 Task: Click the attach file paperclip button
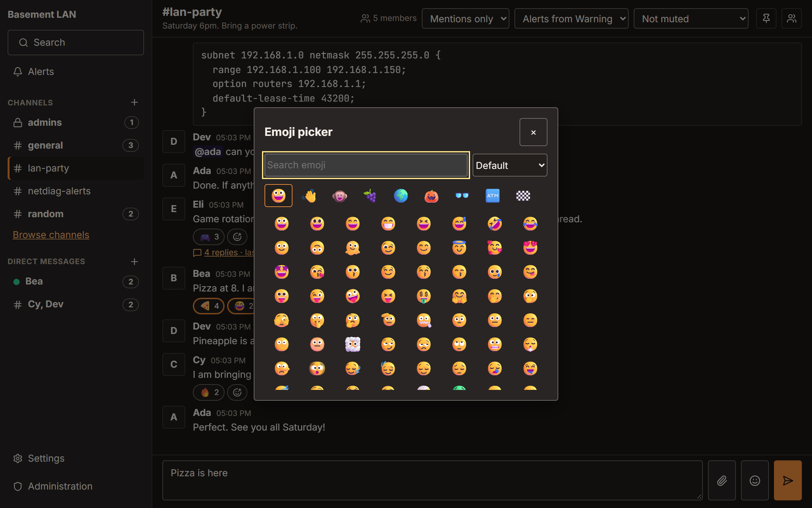(722, 480)
